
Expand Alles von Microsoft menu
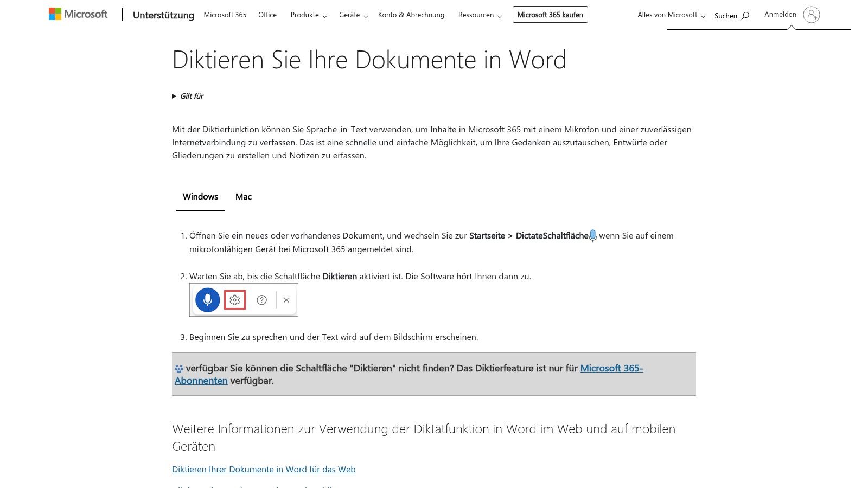(x=672, y=15)
